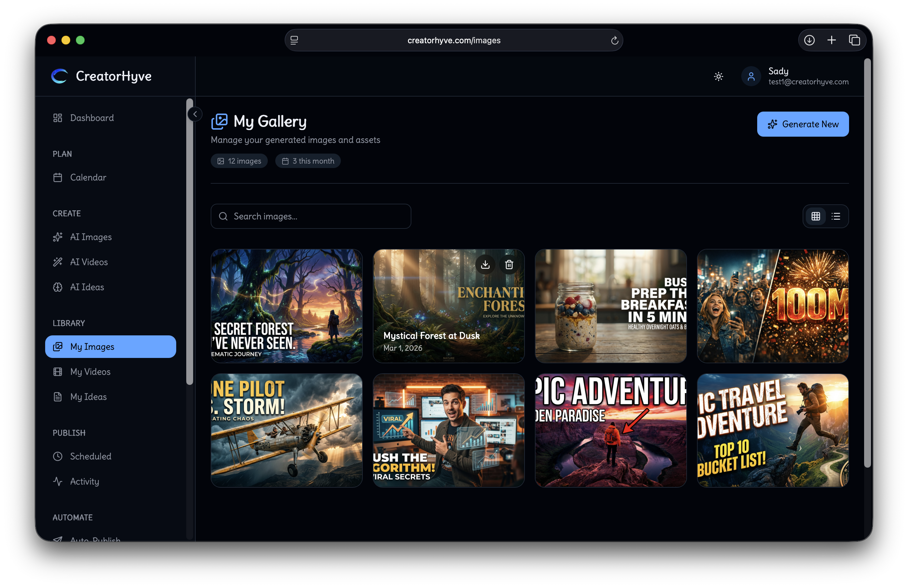Open My Videos library
This screenshot has width=908, height=588.
click(90, 372)
